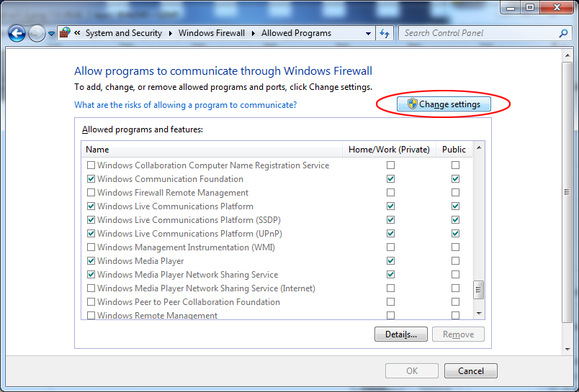This screenshot has width=579, height=392.
Task: Click the Change settings button
Action: tap(444, 104)
